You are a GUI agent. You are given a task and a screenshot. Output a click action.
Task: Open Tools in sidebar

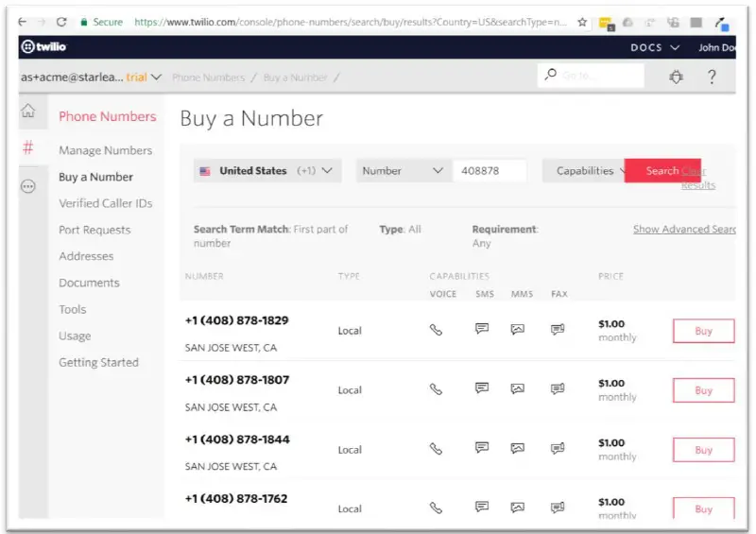click(73, 309)
